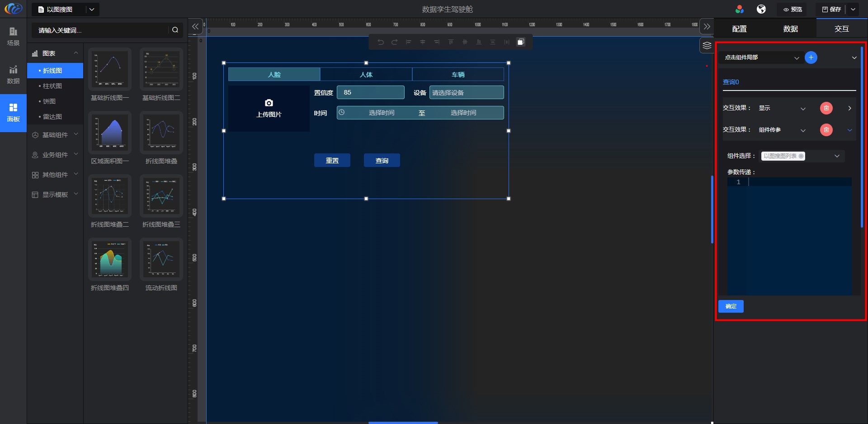Delete the 显示 interaction effect

pyautogui.click(x=826, y=108)
